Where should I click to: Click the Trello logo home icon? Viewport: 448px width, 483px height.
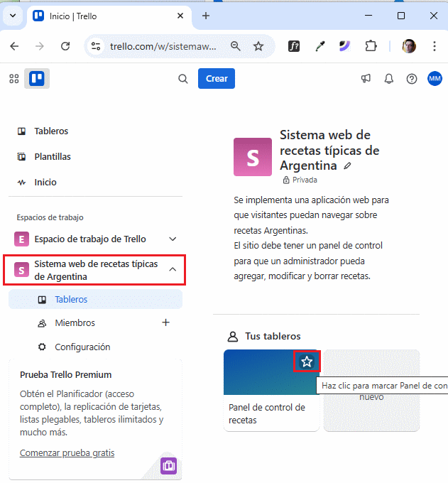pos(37,79)
